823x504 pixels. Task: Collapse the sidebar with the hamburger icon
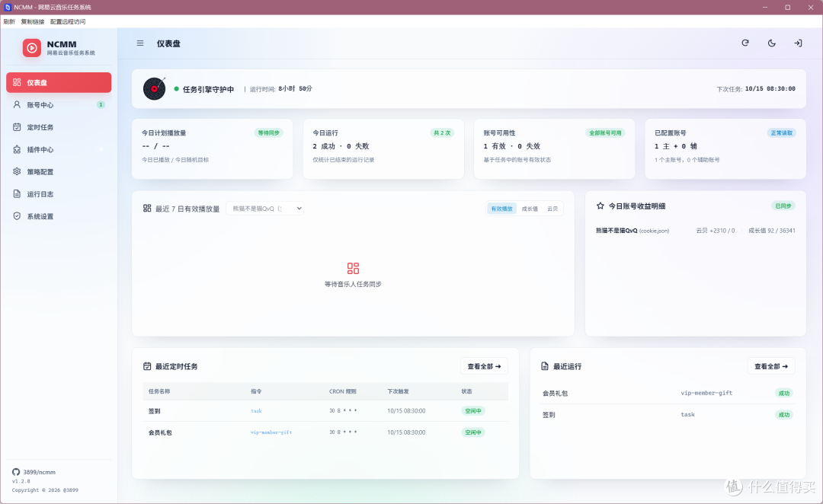click(x=140, y=43)
